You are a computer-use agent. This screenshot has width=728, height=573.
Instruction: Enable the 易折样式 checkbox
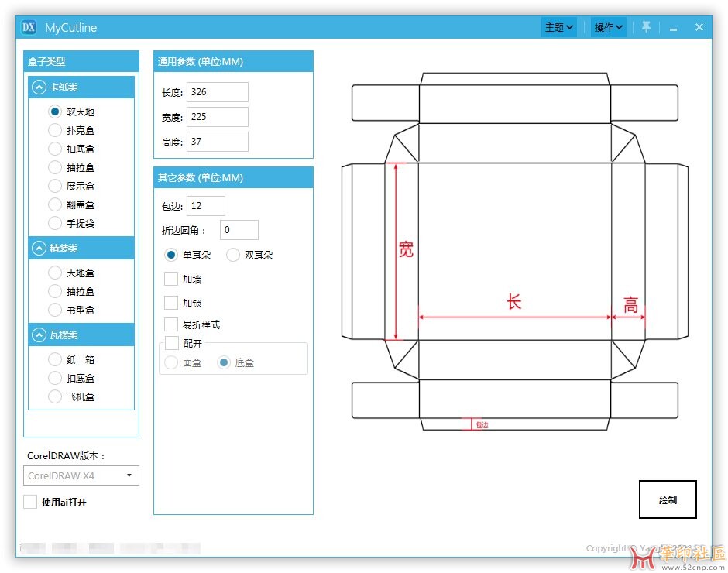[x=171, y=324]
